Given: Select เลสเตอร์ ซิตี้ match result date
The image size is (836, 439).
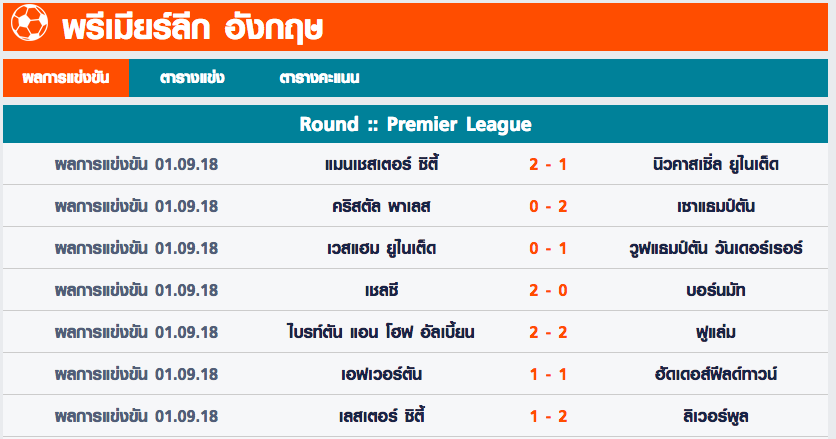Looking at the screenshot, I should [136, 416].
